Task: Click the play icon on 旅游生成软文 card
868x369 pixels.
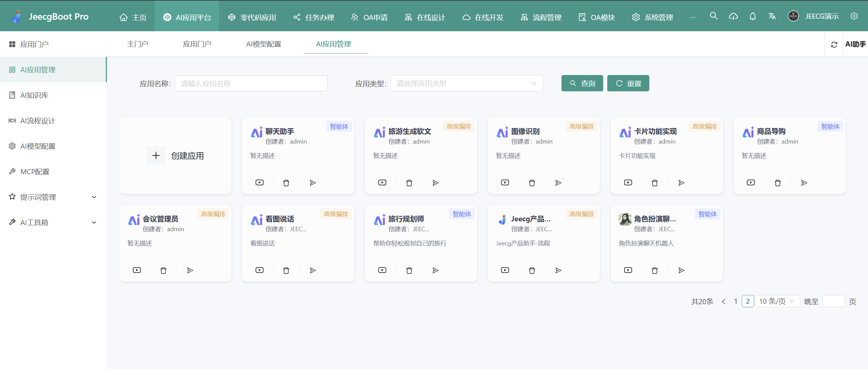Action: point(382,183)
